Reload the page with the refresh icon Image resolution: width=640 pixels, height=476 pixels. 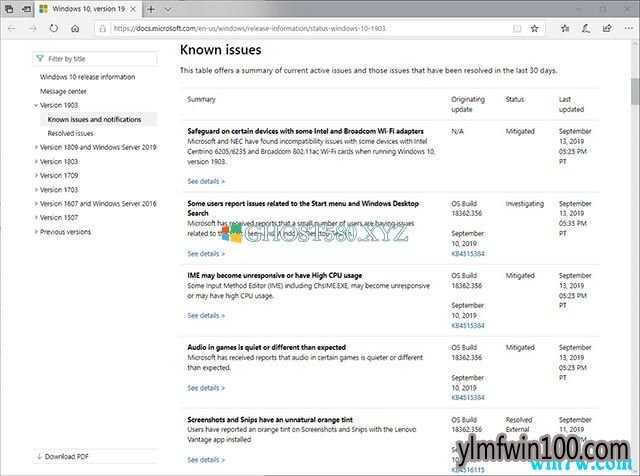pos(54,29)
